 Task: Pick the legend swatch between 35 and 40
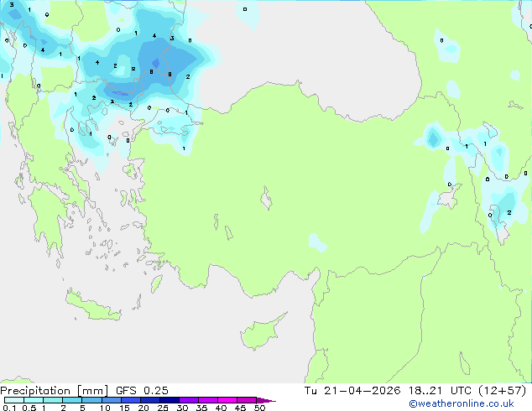tap(208, 400)
